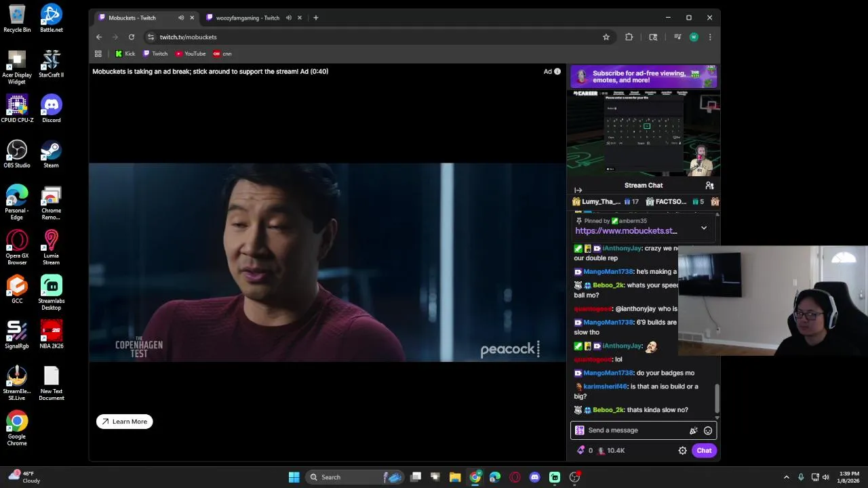Open Chrome Remote desktop shortcut
This screenshot has width=868, height=488.
[x=51, y=203]
